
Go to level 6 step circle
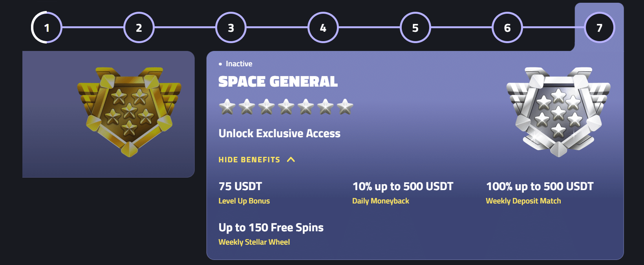[x=507, y=27]
